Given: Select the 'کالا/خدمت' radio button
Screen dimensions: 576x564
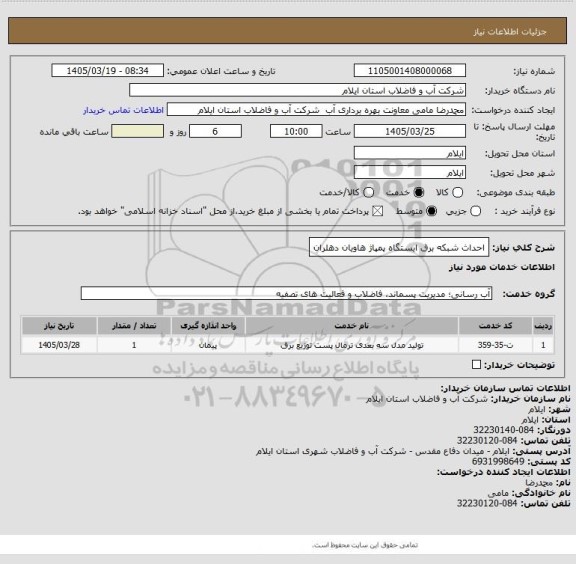Looking at the screenshot, I should [x=368, y=193].
